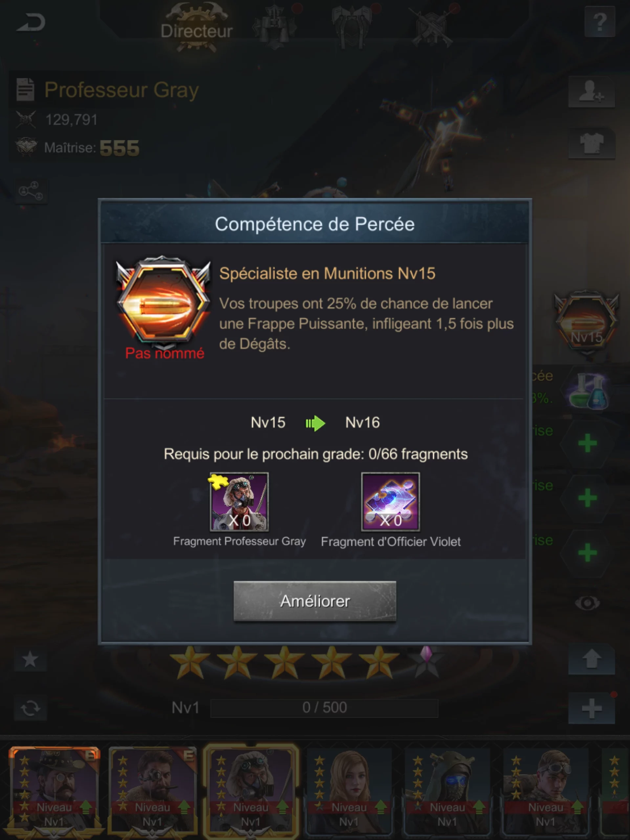This screenshot has width=630, height=840.
Task: Expand the first green plus skill slot
Action: [587, 443]
